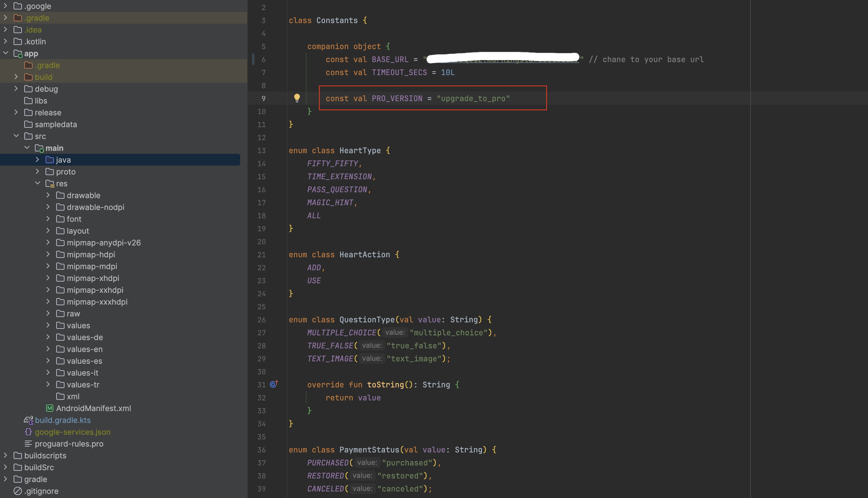Click the toString function name
This screenshot has height=498, width=868.
click(385, 385)
